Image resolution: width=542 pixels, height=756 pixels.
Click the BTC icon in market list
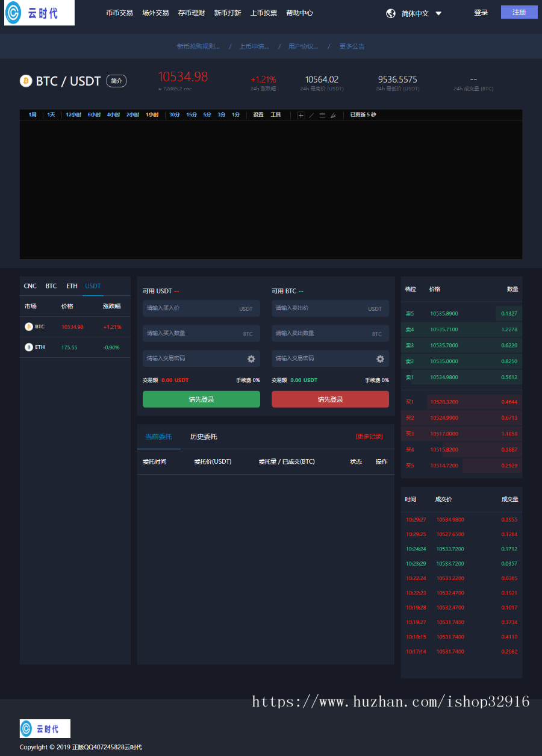(29, 326)
